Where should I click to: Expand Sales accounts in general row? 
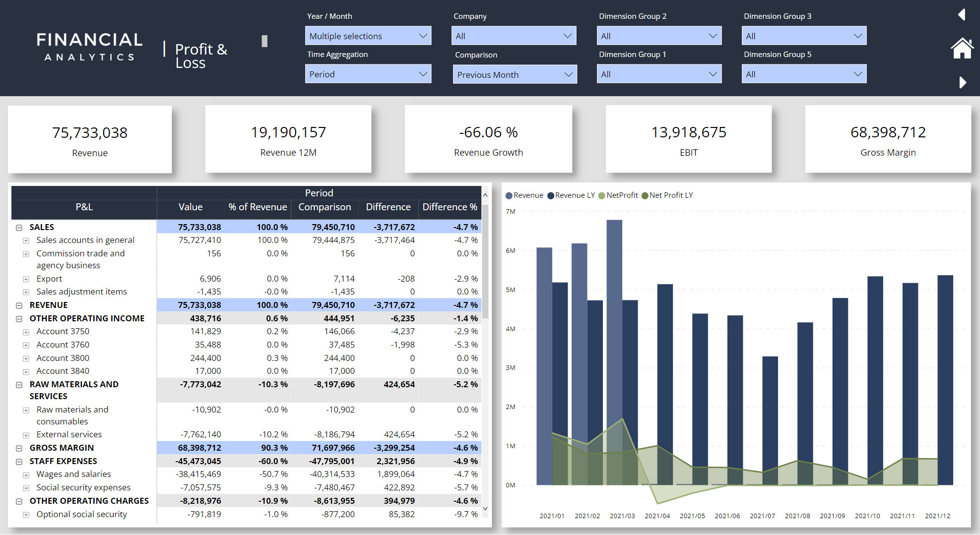[26, 241]
